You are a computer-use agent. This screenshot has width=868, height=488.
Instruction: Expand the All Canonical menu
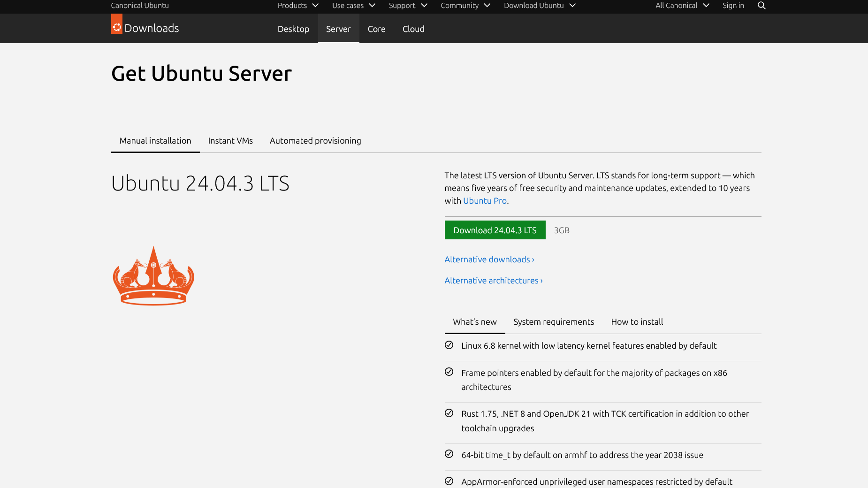(x=682, y=6)
